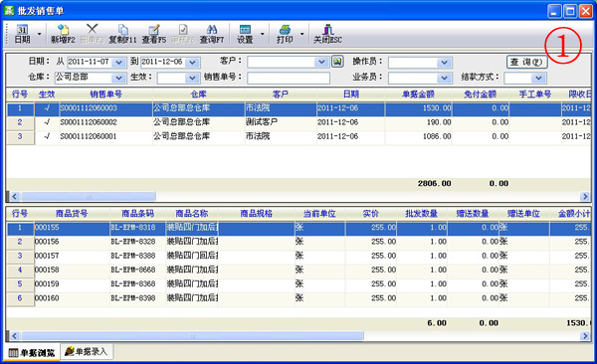Click the greyed 审核 audit toolbar icon
Viewport: 597px width, 364px height.
[183, 34]
